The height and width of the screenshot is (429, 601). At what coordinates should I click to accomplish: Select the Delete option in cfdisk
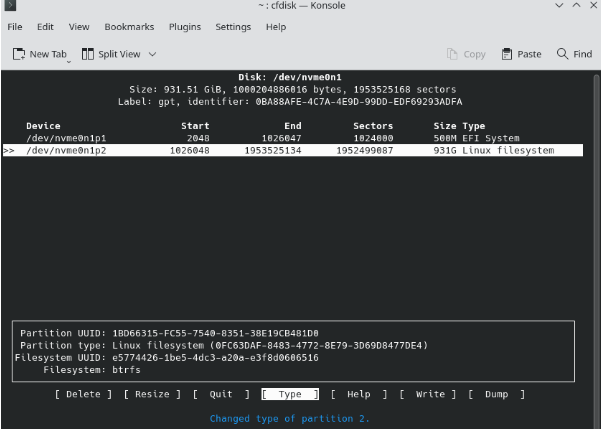click(83, 394)
